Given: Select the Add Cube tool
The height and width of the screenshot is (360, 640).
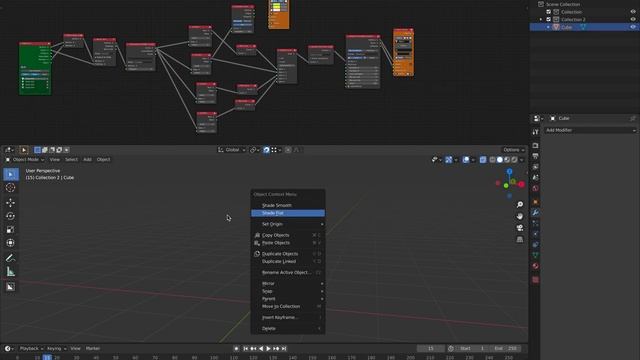Looking at the screenshot, I should [11, 287].
